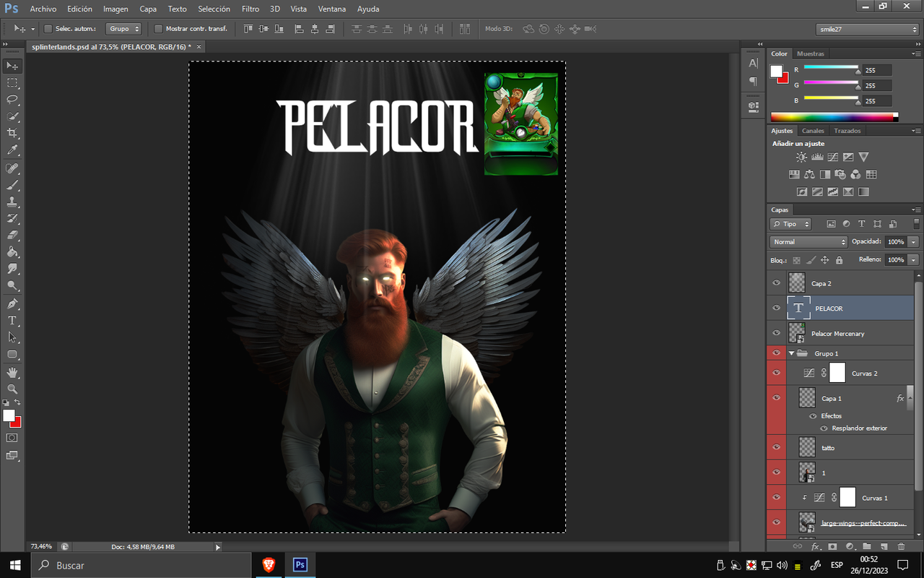
Task: Open the Selección menu
Action: point(214,9)
